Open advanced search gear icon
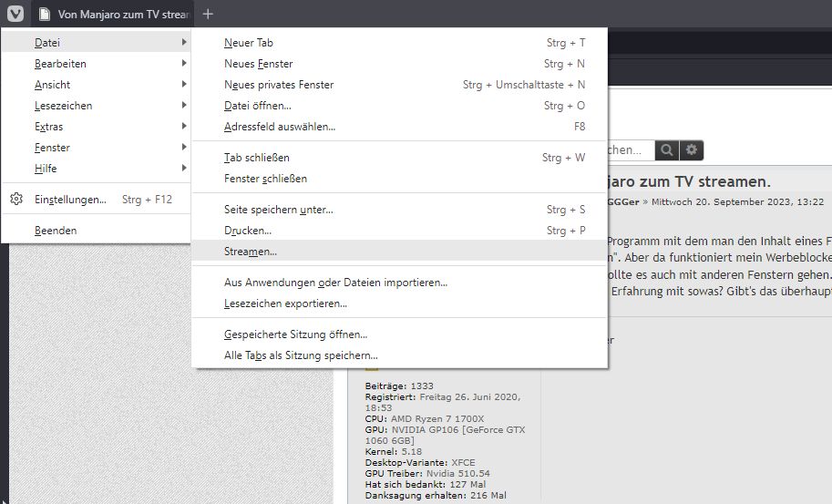Viewport: 832px width, 504px height. pos(692,149)
